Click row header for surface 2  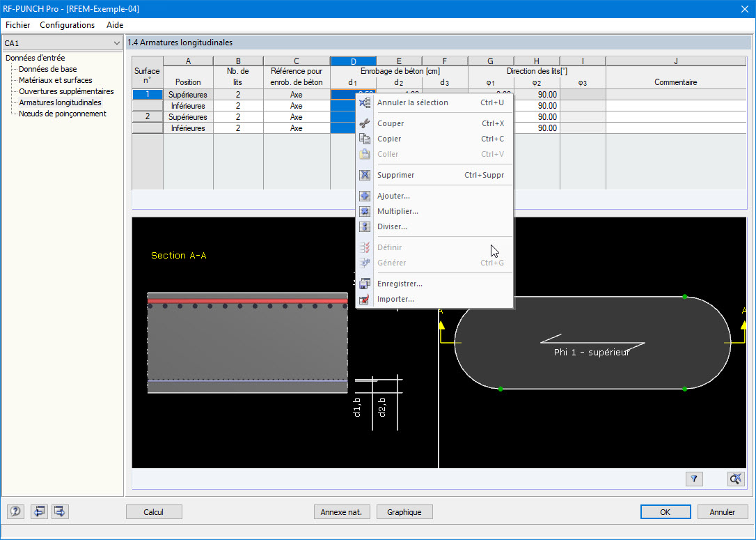click(x=148, y=117)
